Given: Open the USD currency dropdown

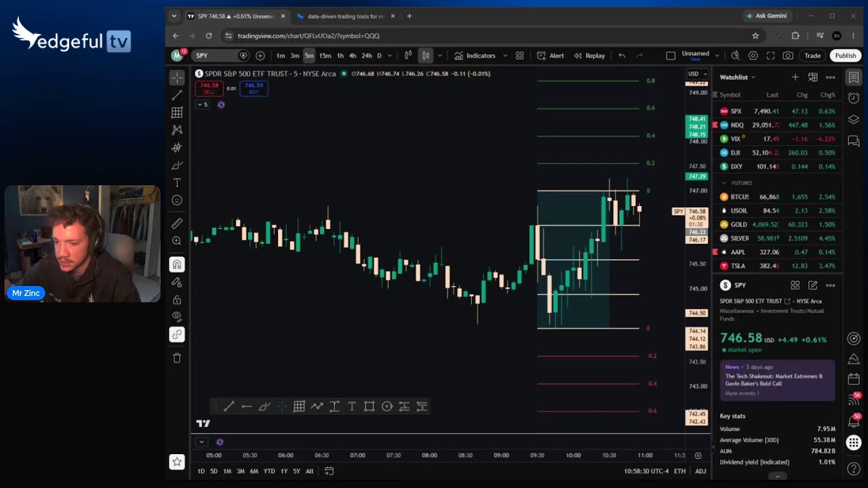Looking at the screenshot, I should [696, 74].
